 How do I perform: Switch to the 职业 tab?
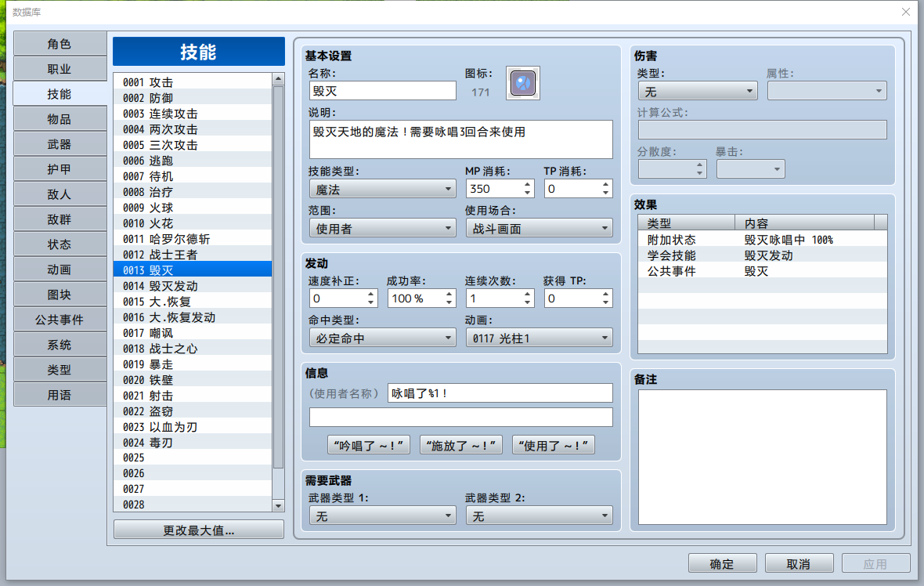pos(60,69)
